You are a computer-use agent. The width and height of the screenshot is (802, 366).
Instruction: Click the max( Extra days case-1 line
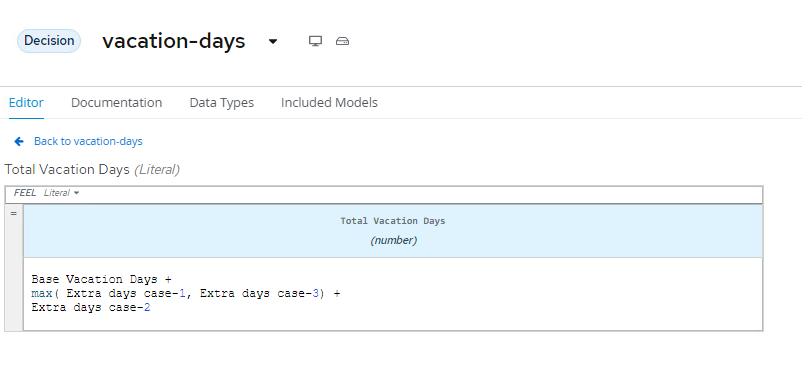(x=186, y=294)
